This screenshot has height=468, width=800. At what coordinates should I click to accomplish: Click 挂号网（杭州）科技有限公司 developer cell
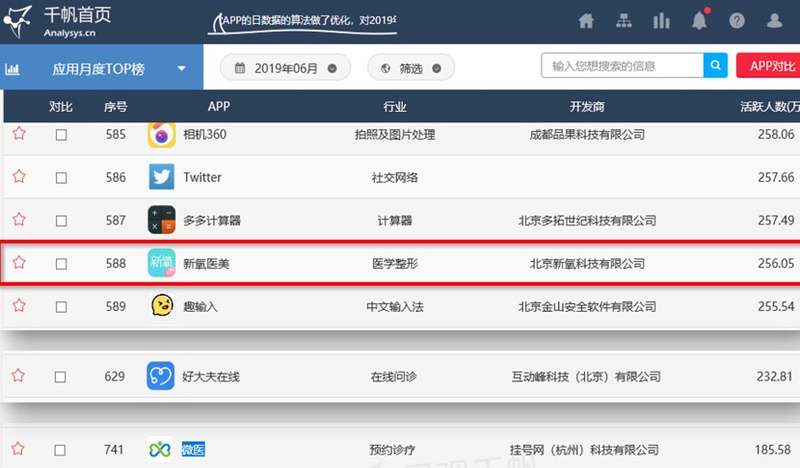[584, 450]
